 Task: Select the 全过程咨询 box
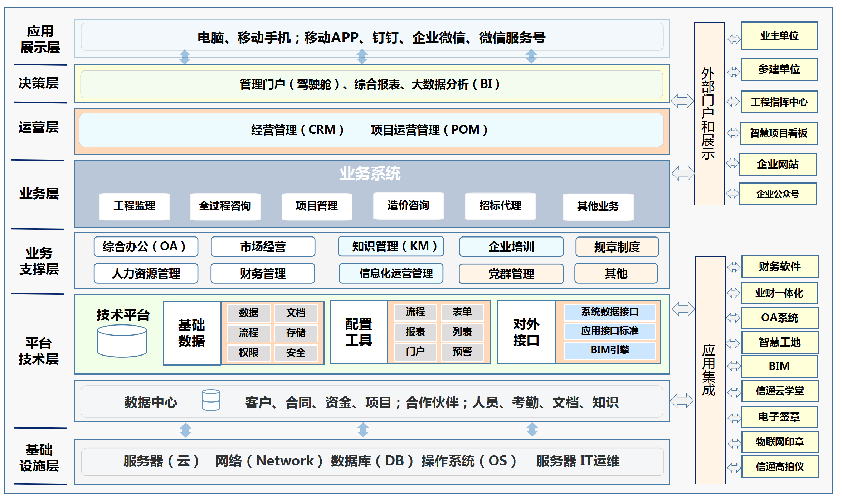[225, 206]
